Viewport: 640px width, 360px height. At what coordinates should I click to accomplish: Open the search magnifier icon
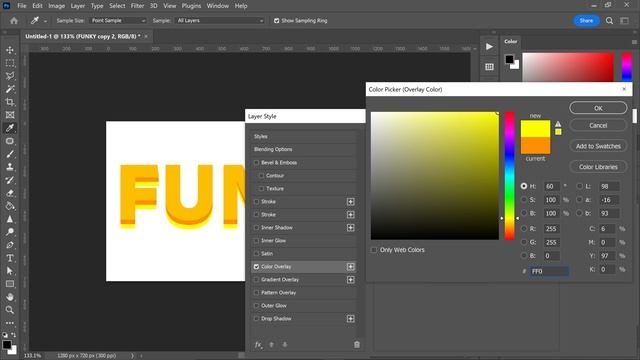(609, 20)
